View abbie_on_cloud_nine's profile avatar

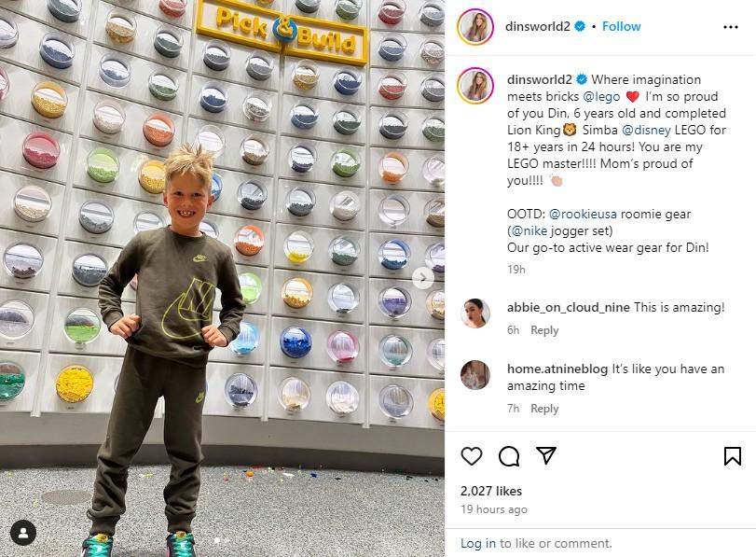click(x=475, y=313)
